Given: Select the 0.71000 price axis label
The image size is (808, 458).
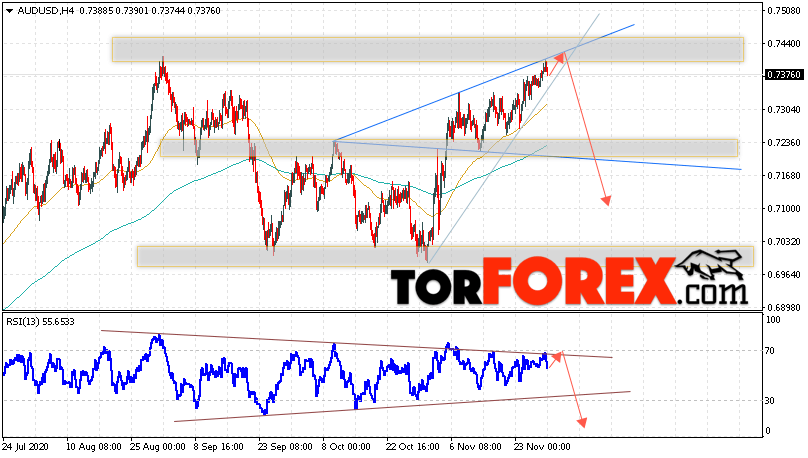Looking at the screenshot, I should click(x=784, y=209).
